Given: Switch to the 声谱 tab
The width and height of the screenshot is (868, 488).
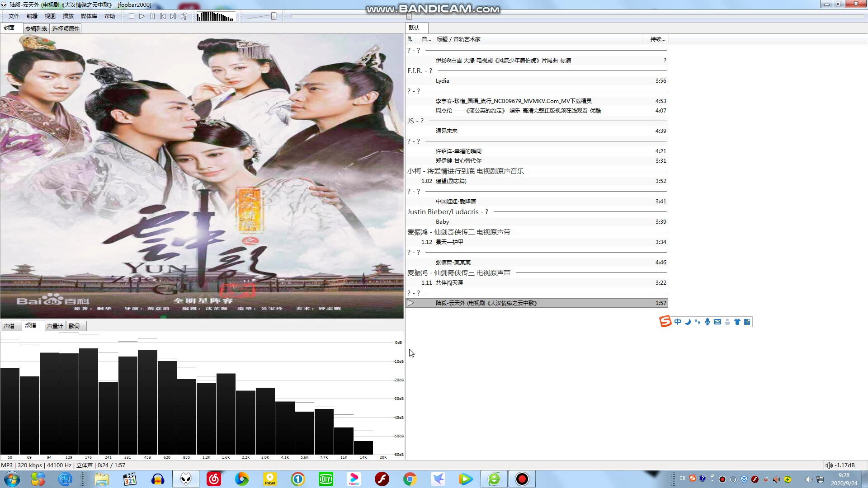Looking at the screenshot, I should coord(11,326).
